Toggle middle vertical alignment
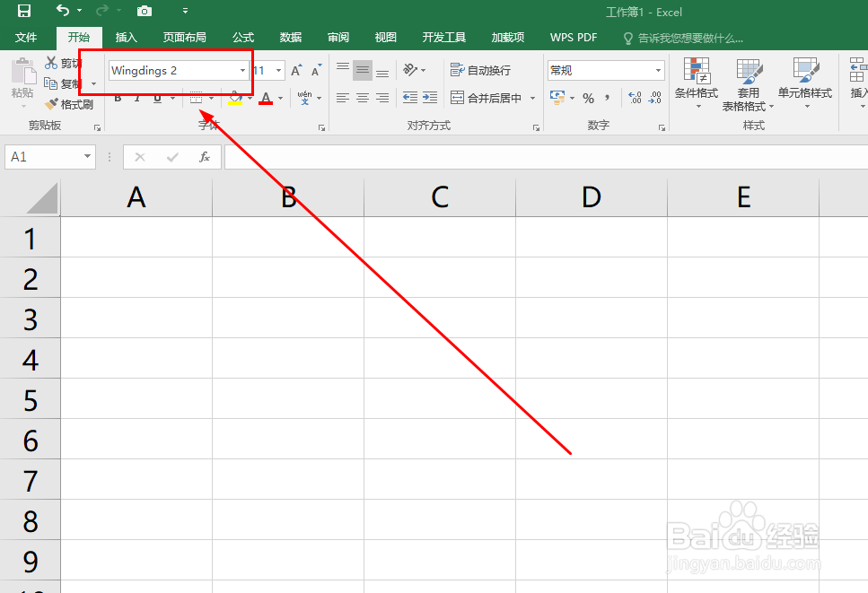Image resolution: width=868 pixels, height=593 pixels. [x=363, y=70]
